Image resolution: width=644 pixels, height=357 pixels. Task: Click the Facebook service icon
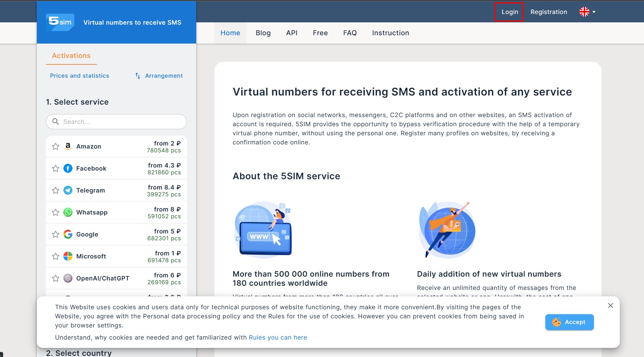point(68,168)
